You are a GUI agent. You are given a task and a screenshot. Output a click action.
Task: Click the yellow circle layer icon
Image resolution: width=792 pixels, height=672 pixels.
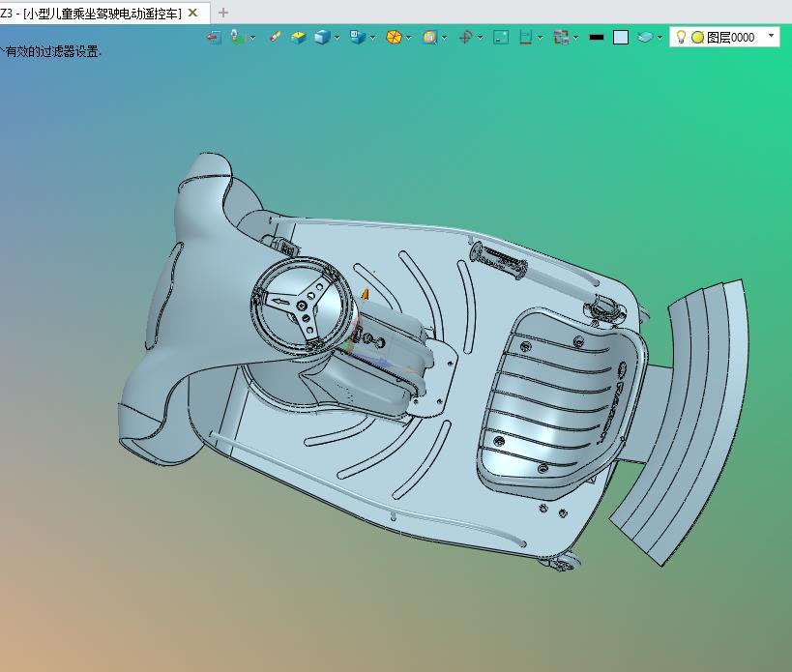click(697, 38)
